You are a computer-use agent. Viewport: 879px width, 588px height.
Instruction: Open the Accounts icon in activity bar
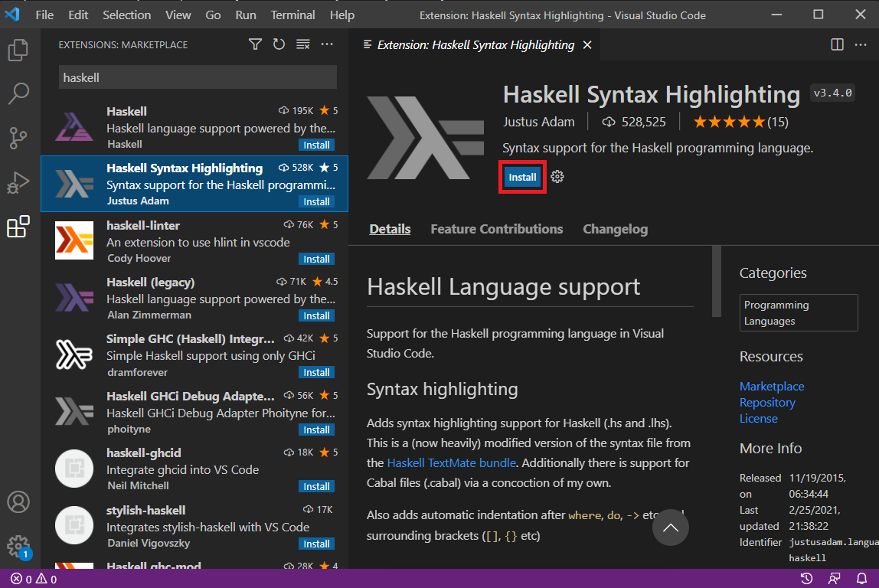pyautogui.click(x=18, y=502)
